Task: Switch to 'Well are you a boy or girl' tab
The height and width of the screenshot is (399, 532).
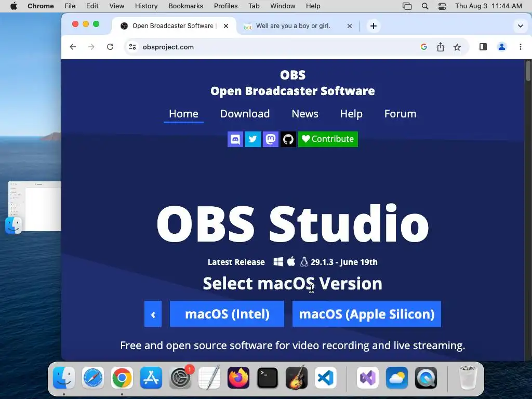Action: coord(293,26)
